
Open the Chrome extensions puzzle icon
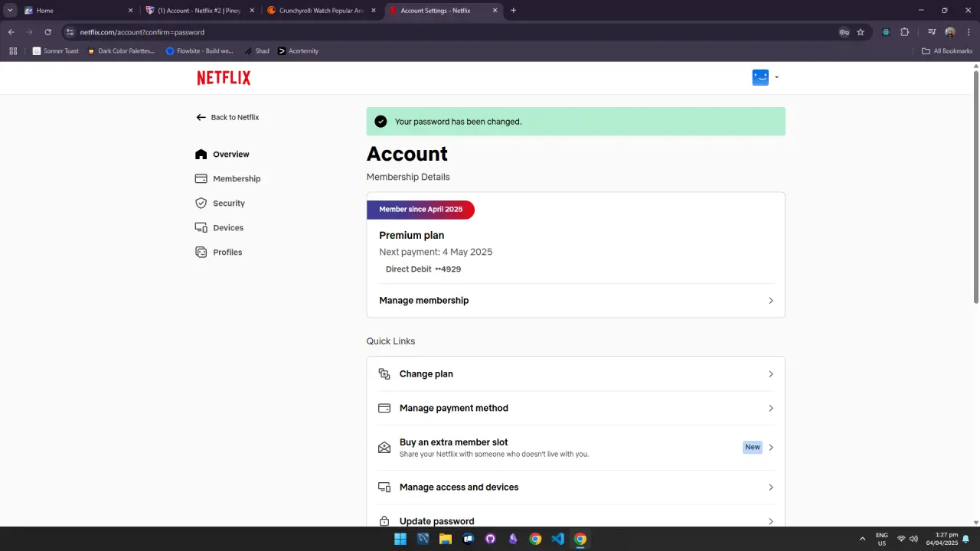pos(904,32)
